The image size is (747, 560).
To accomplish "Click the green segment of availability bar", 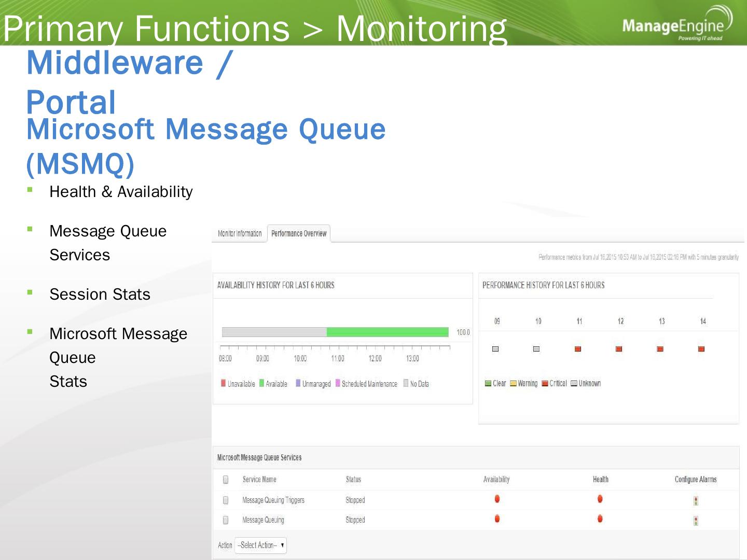I will pos(387,332).
